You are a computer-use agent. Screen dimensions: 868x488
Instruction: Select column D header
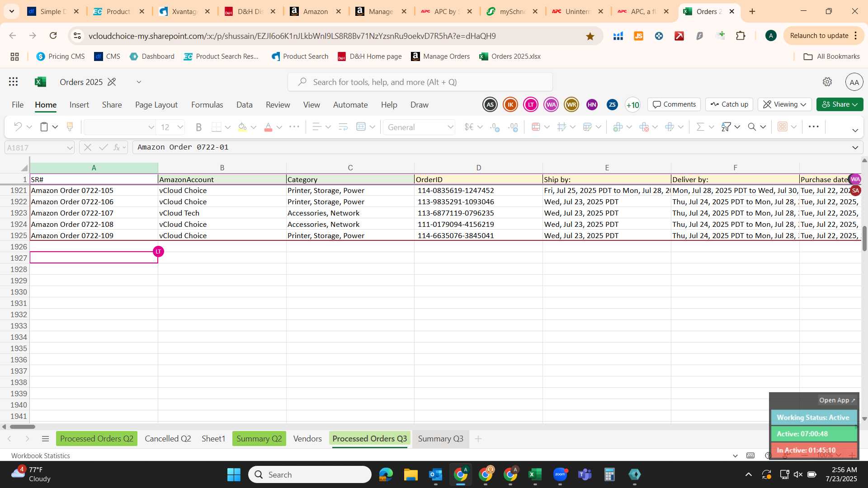478,168
